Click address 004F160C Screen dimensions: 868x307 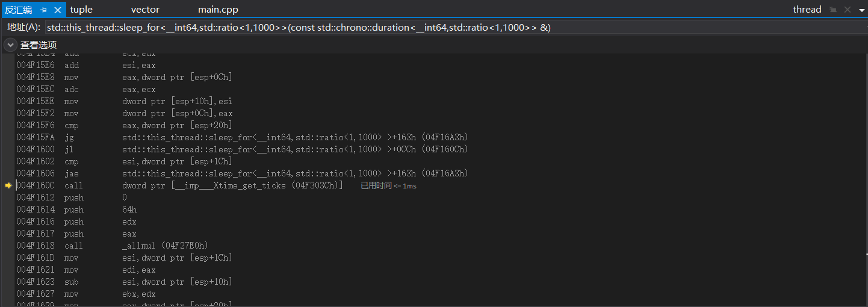(36, 185)
